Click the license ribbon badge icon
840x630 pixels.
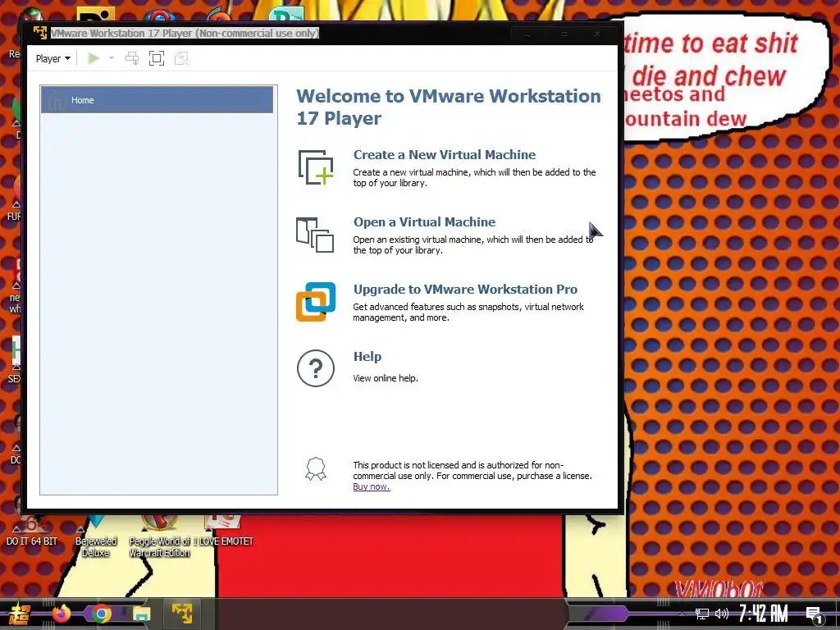316,469
